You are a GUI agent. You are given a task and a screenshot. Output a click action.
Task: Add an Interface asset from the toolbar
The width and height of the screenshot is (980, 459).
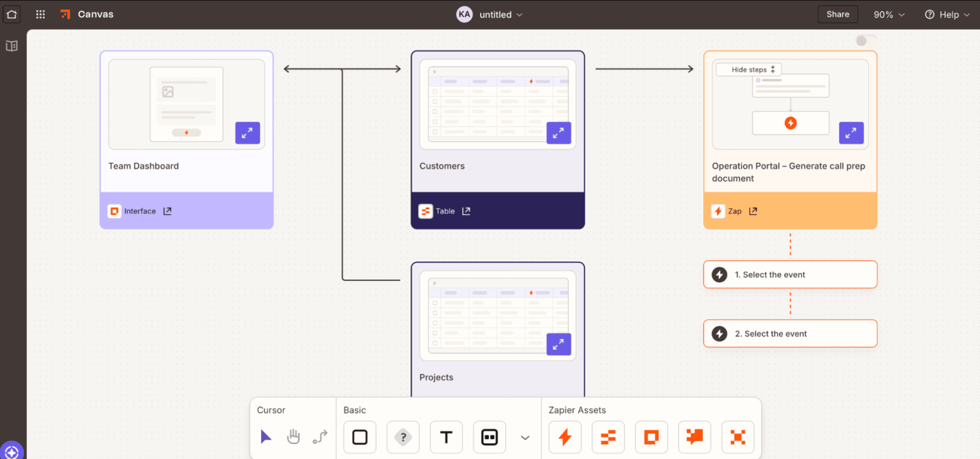click(651, 437)
